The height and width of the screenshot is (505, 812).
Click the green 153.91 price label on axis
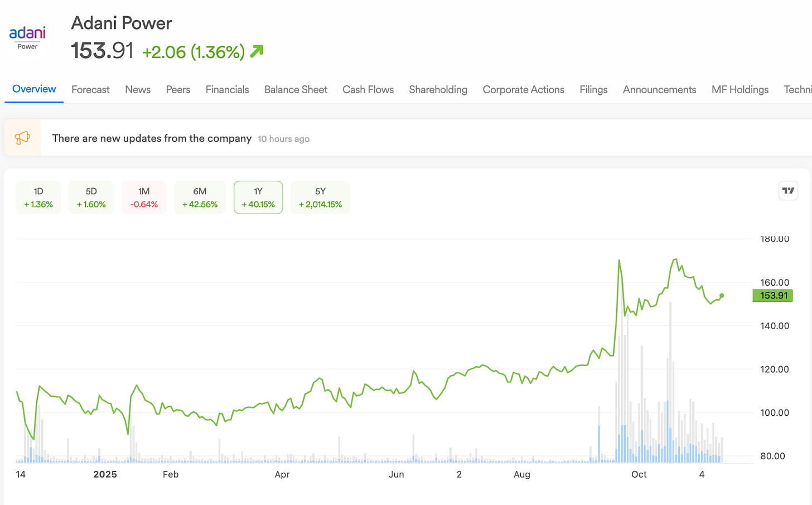coord(772,296)
